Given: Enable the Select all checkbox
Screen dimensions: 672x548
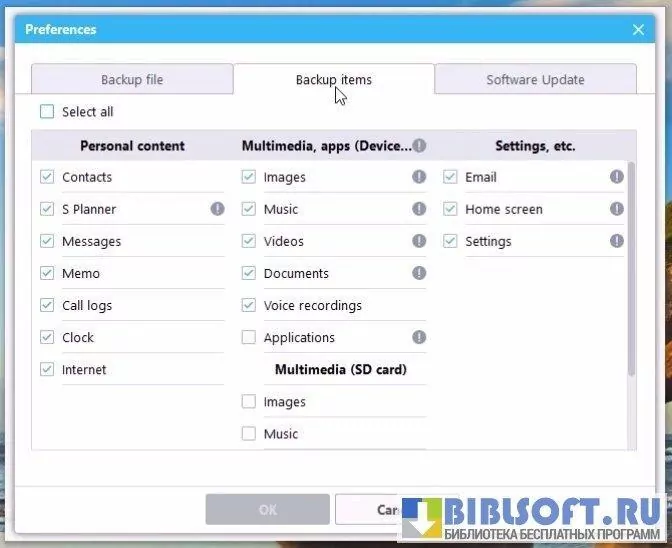Looking at the screenshot, I should click(47, 112).
